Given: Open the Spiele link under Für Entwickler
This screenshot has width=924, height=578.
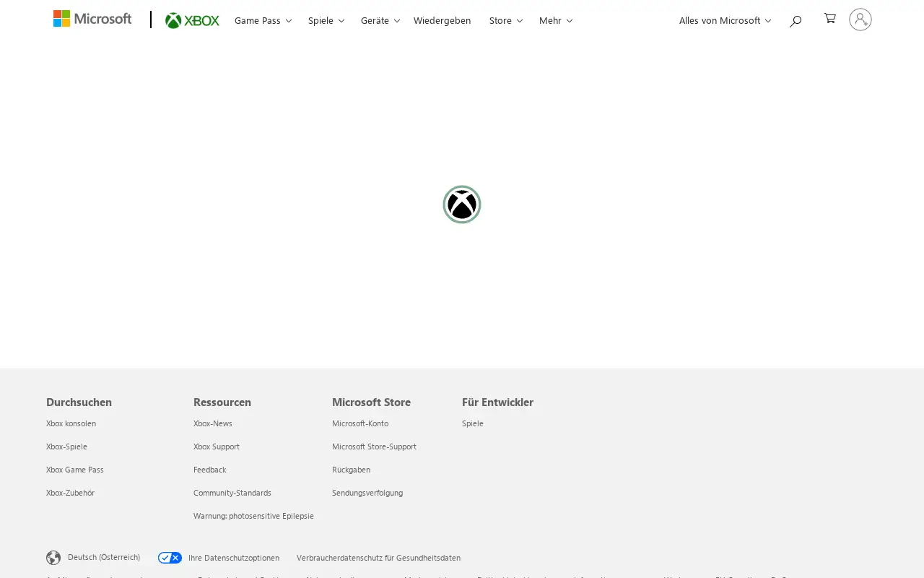Looking at the screenshot, I should (x=473, y=423).
